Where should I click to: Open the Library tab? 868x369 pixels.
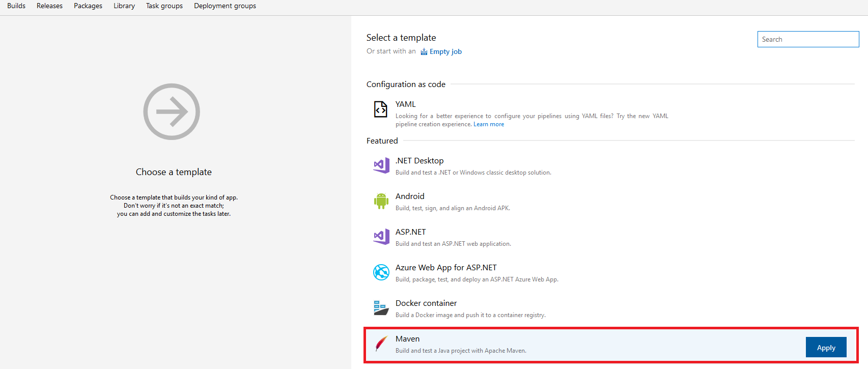click(x=124, y=6)
